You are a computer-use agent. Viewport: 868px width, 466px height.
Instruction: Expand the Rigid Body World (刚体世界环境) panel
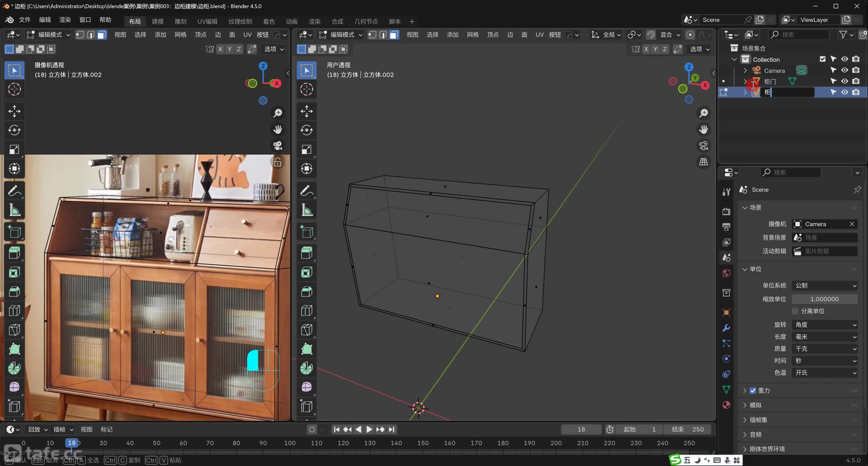(x=767, y=449)
